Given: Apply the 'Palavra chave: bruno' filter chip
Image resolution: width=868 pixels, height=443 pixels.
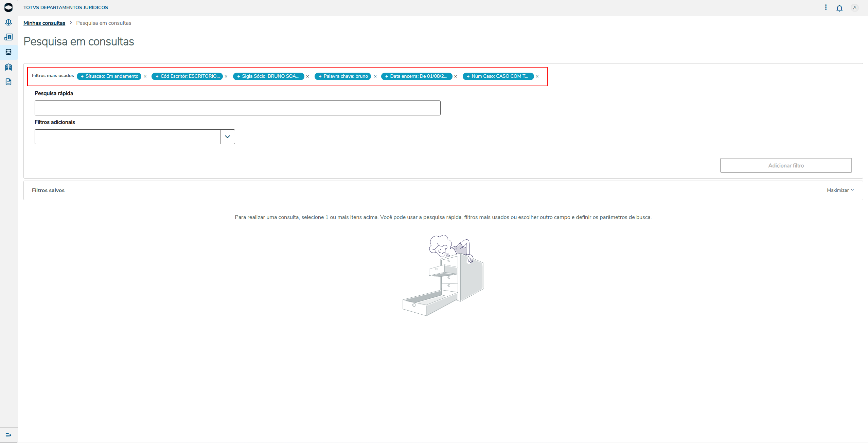Looking at the screenshot, I should [x=343, y=76].
